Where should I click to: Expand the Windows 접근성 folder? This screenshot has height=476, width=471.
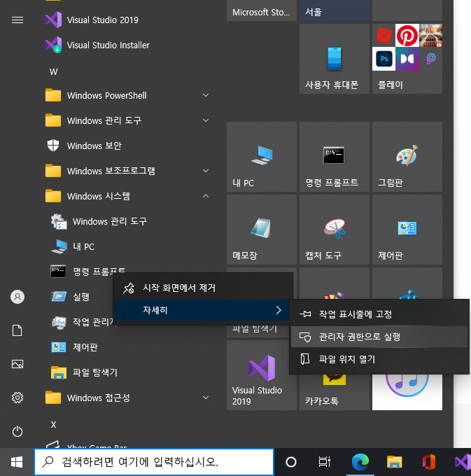coord(126,398)
